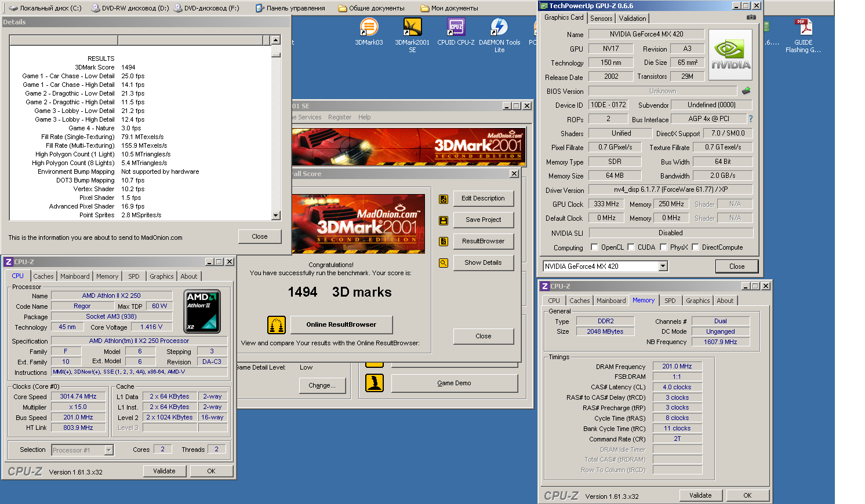
Task: Click the Game Demo button
Action: 454,384
